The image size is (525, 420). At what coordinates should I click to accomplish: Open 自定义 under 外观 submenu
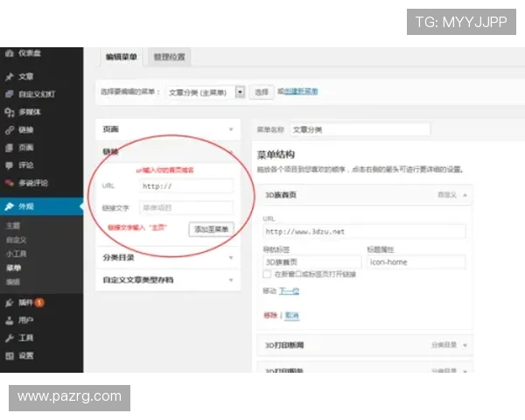[x=16, y=240]
